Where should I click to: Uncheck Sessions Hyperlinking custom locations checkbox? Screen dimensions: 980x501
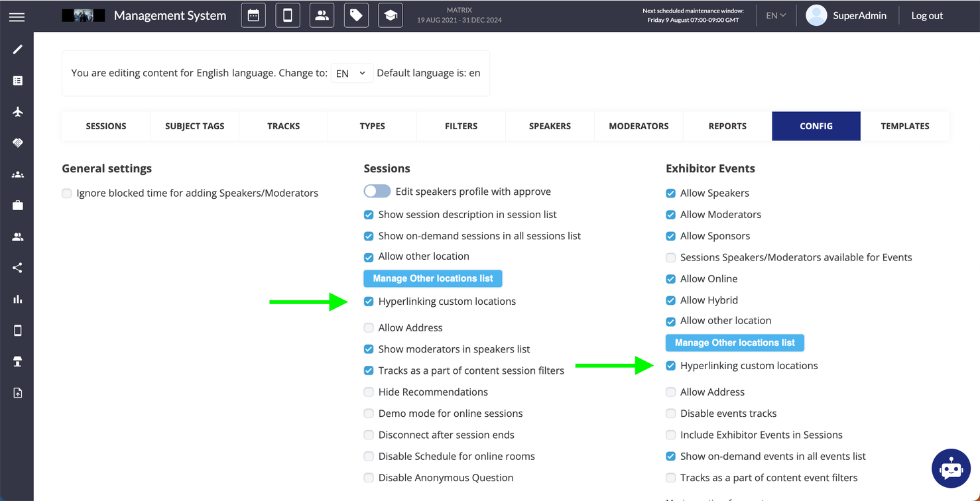[x=369, y=302]
